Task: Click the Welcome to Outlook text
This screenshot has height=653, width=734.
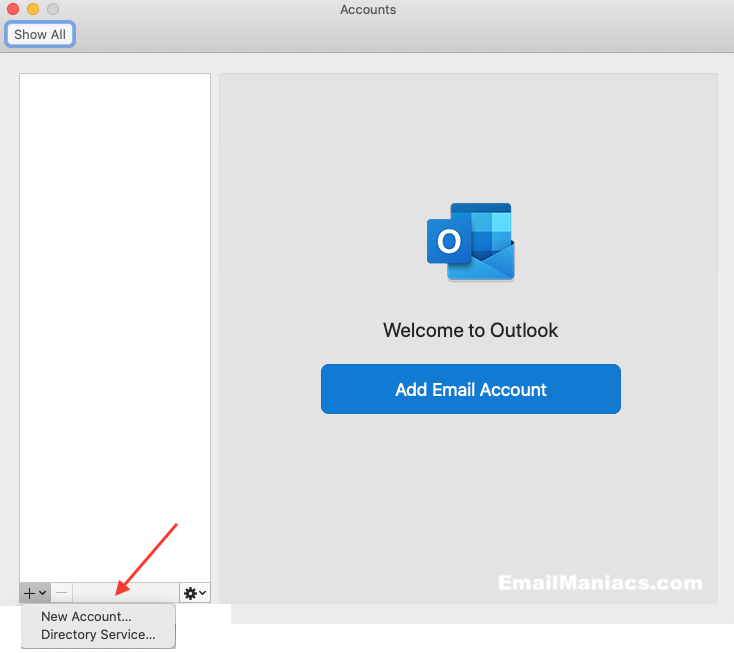Action: click(x=470, y=330)
